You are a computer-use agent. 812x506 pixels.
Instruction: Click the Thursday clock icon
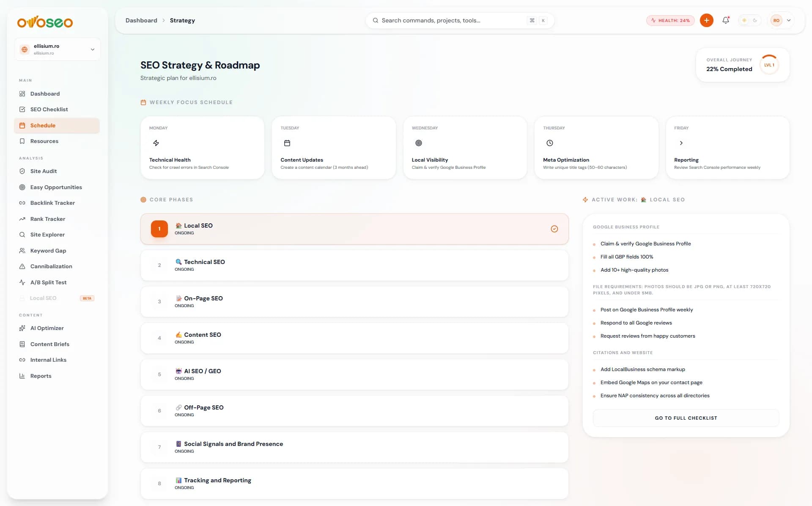click(550, 143)
